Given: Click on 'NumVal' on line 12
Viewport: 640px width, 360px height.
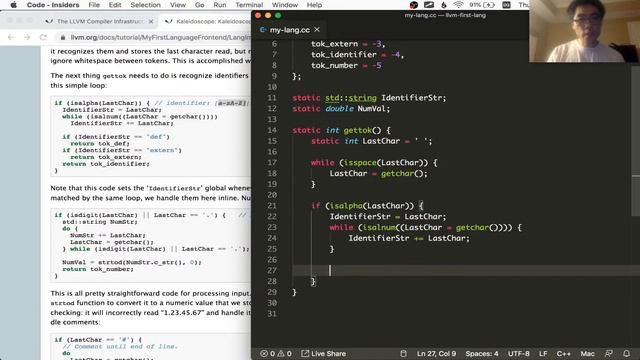Looking at the screenshot, I should point(371,109).
